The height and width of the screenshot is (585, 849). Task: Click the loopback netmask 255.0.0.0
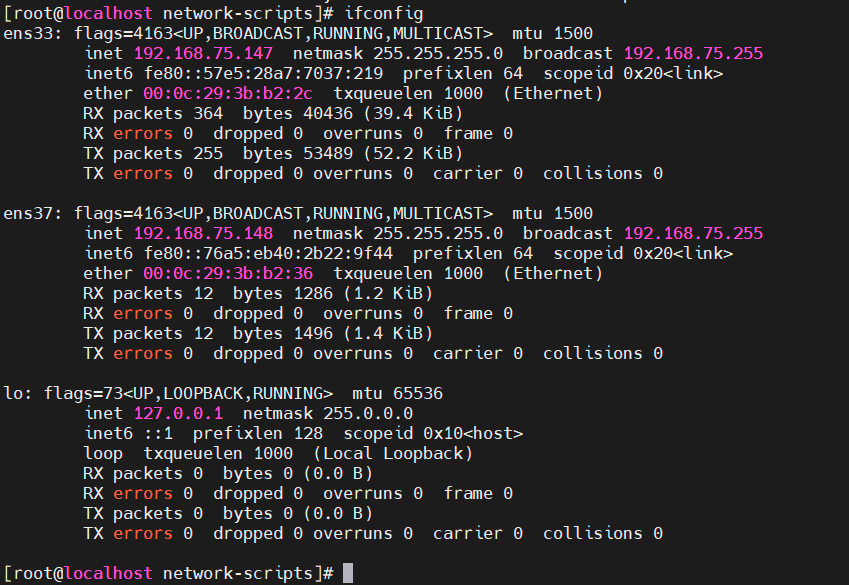click(368, 413)
